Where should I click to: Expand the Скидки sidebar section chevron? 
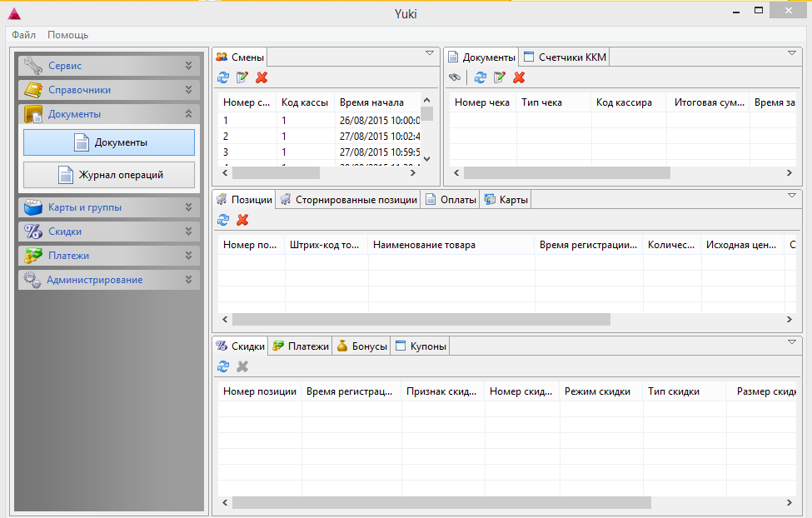coord(188,232)
